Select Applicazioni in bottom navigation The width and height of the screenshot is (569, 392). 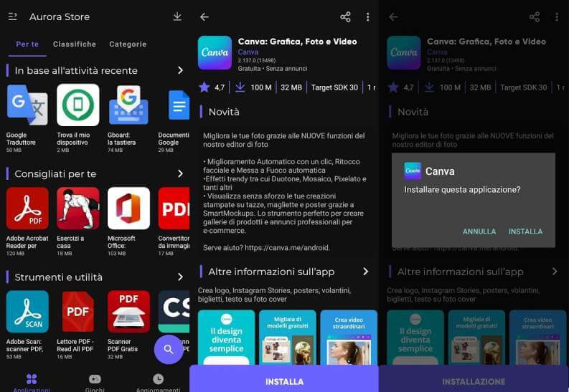tap(32, 383)
